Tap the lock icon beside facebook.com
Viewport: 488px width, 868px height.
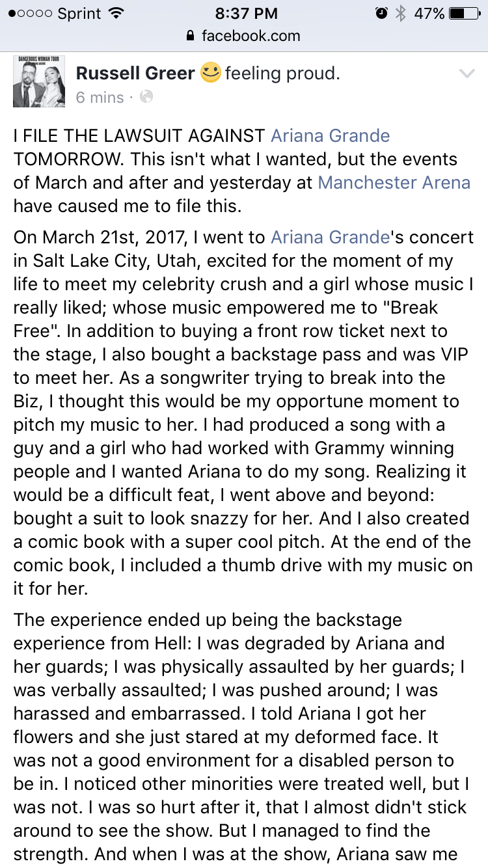point(190,36)
